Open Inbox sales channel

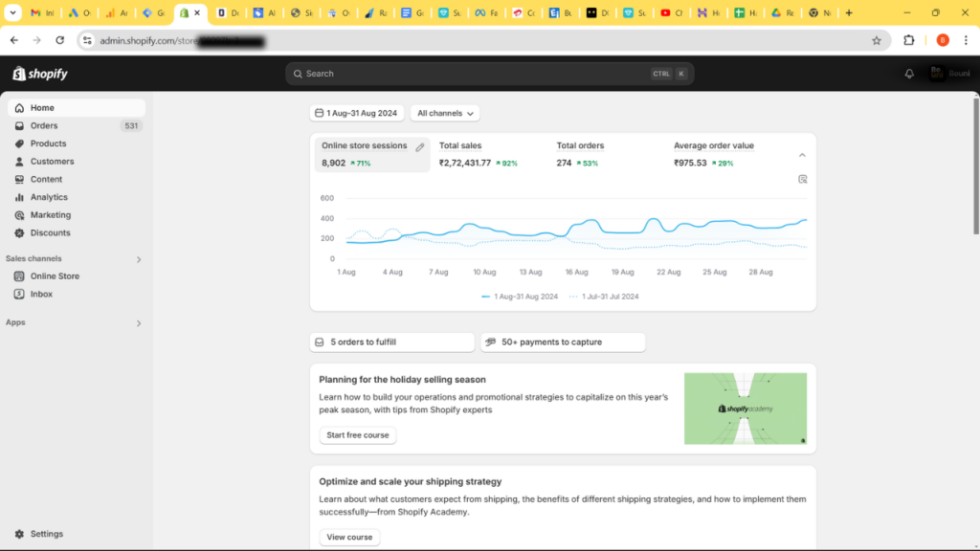77,294
